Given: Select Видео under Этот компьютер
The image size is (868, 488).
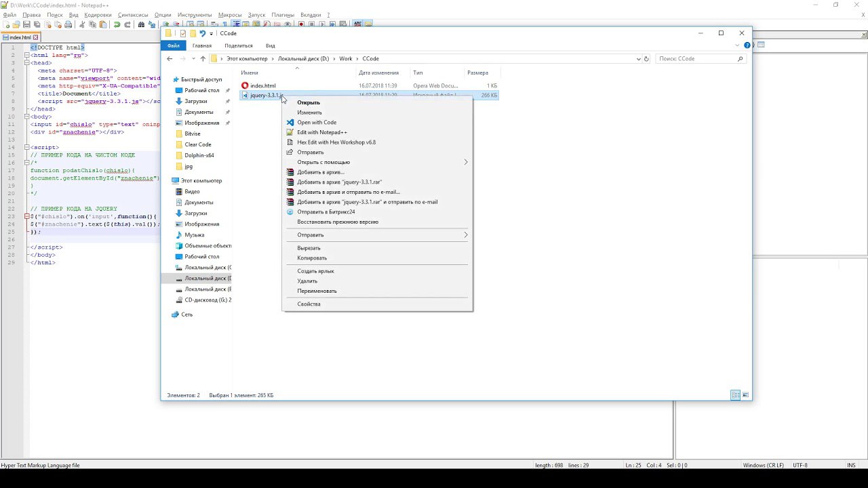Looking at the screenshot, I should (x=192, y=191).
